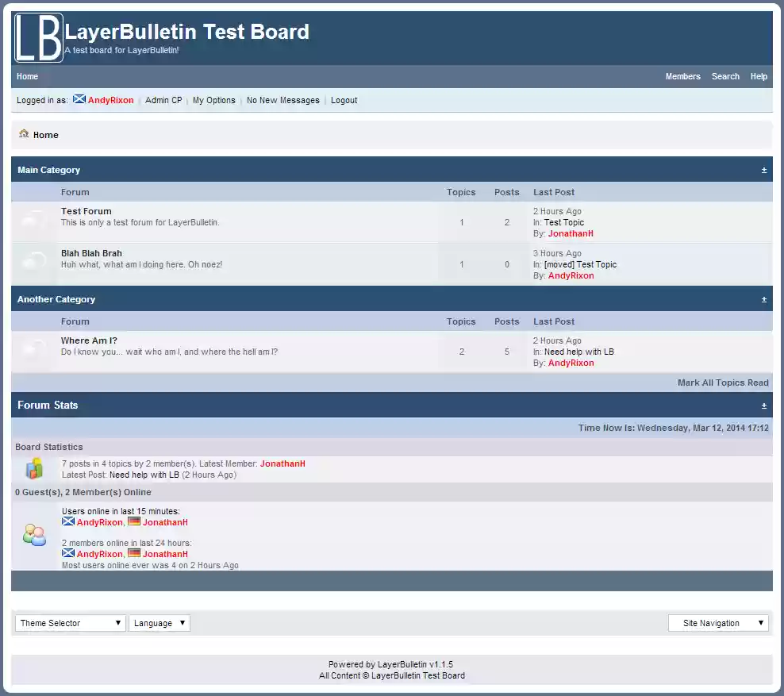Open the Theme Selector dropdown

(x=70, y=623)
